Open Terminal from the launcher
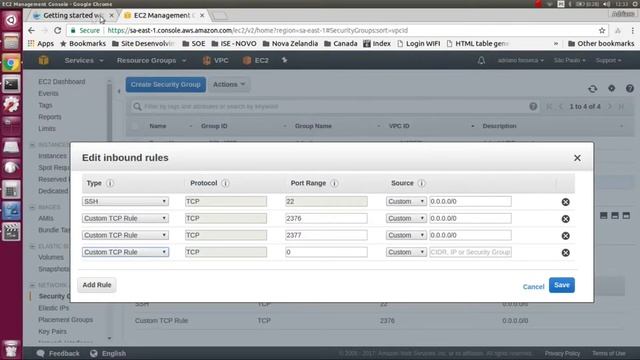The width and height of the screenshot is (640, 360). 11,84
